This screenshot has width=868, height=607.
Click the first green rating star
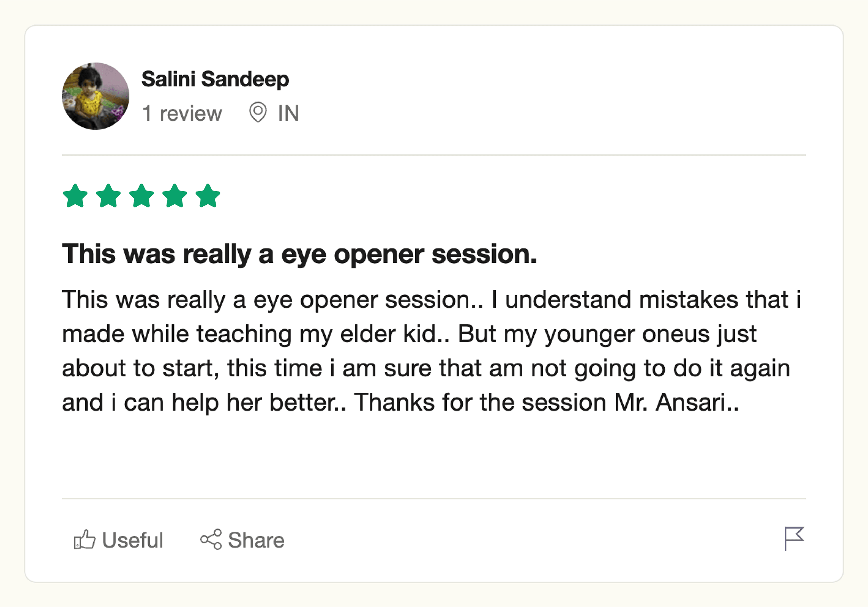75,196
